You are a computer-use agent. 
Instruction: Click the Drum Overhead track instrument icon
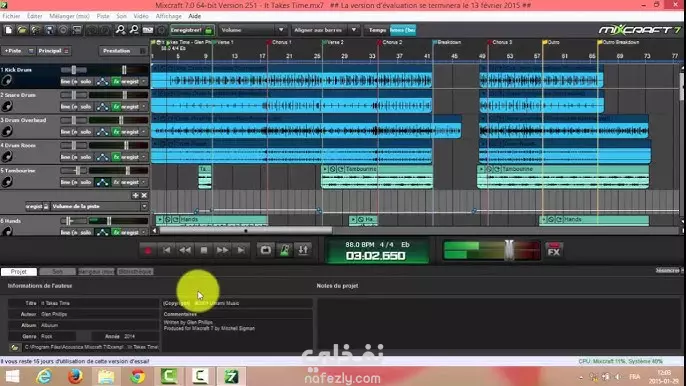(7, 131)
